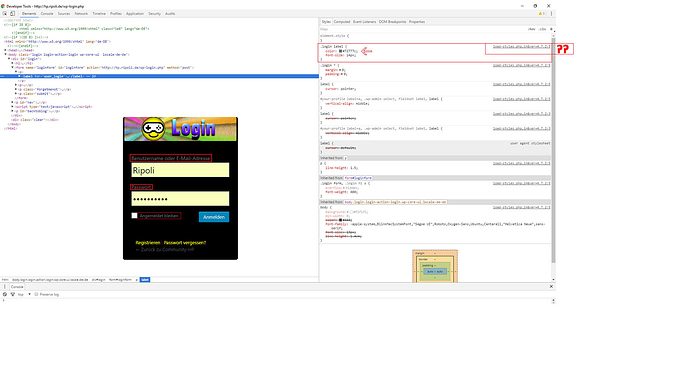This screenshot has width=690, height=373.
Task: Click the yellow warning count icon
Action: 541,14
